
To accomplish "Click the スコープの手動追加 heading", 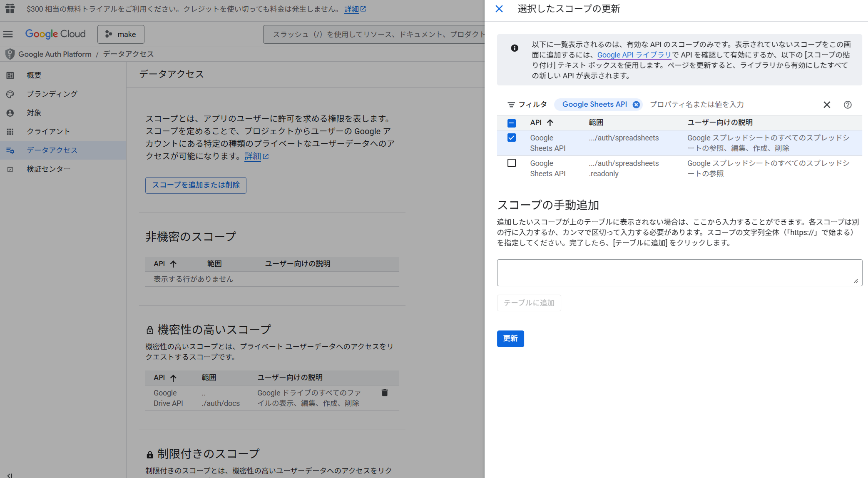I will (x=548, y=205).
